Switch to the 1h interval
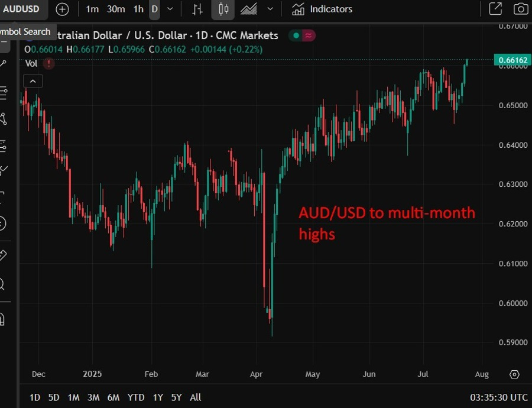 coord(138,9)
